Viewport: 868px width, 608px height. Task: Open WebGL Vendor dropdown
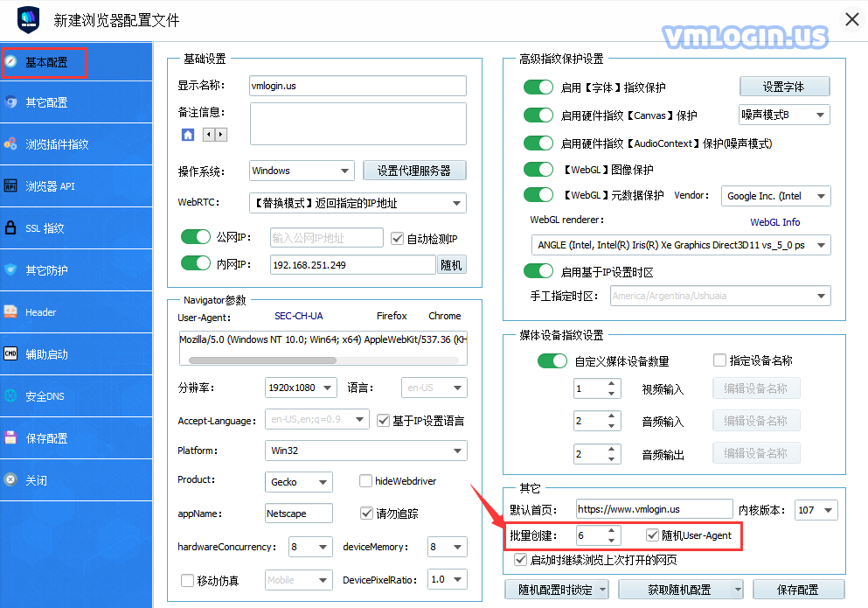tap(776, 196)
